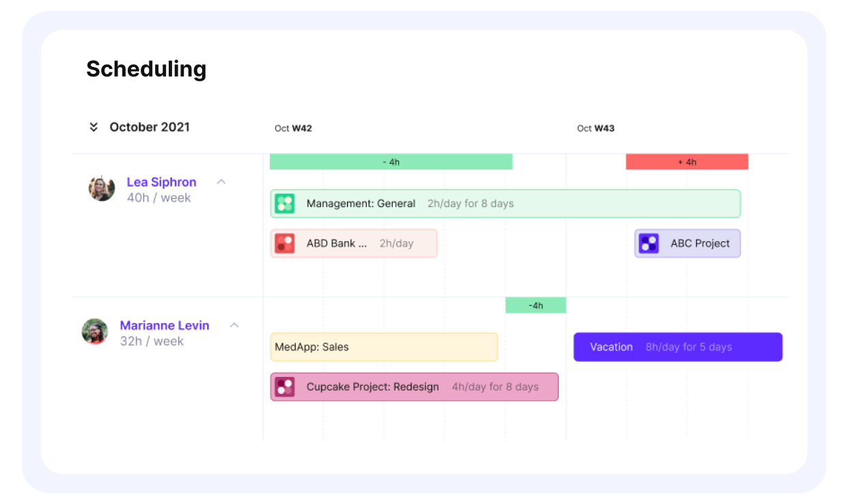
Task: Click the October 2021 month label
Action: coord(150,127)
